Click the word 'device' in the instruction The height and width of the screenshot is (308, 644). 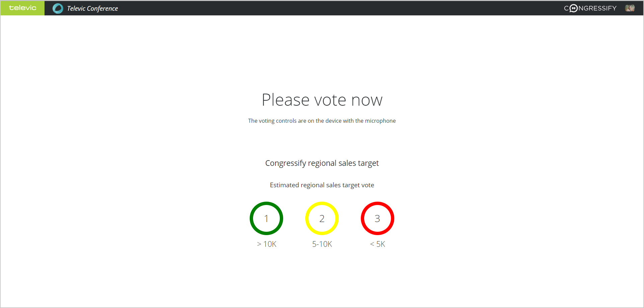point(333,121)
